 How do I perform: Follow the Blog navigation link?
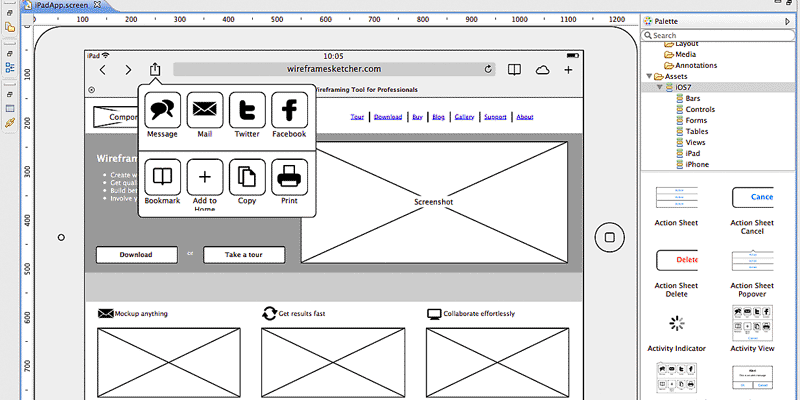point(438,117)
